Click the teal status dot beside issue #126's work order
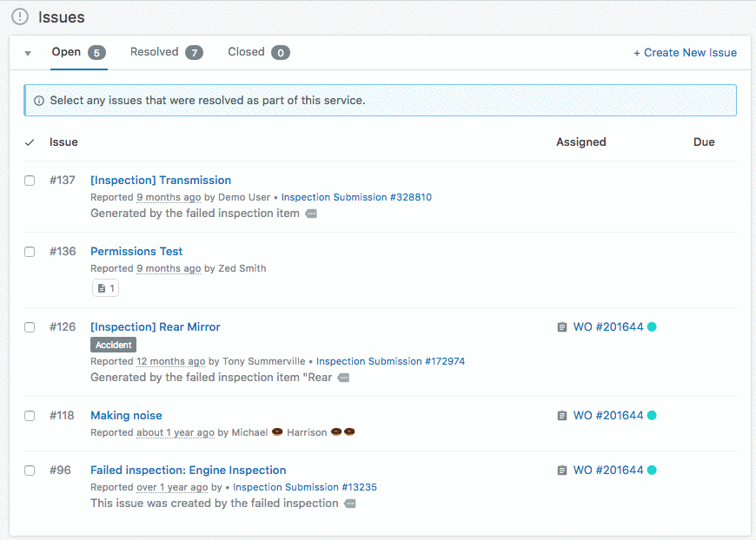The image size is (756, 540). 652,327
